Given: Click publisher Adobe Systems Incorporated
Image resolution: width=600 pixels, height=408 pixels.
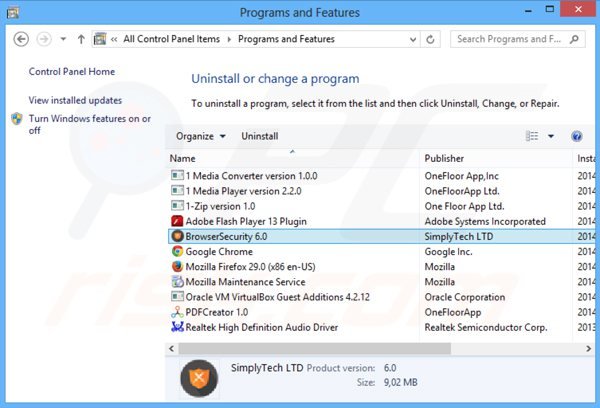Looking at the screenshot, I should (x=485, y=221).
